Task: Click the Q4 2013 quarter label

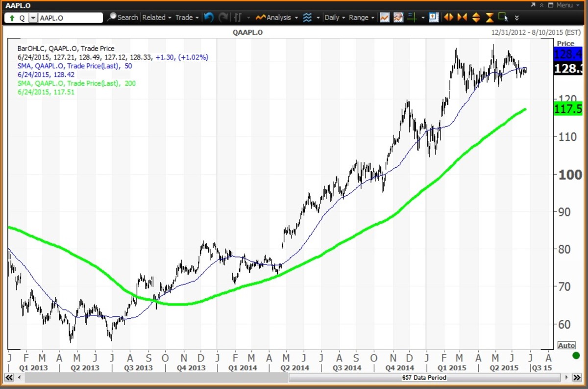Action: point(192,368)
